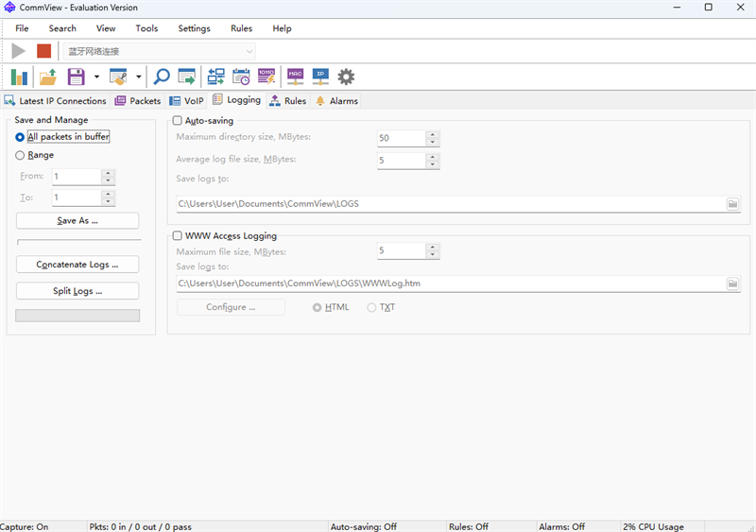
Task: Click the LOGS folder path field
Action: click(x=452, y=204)
